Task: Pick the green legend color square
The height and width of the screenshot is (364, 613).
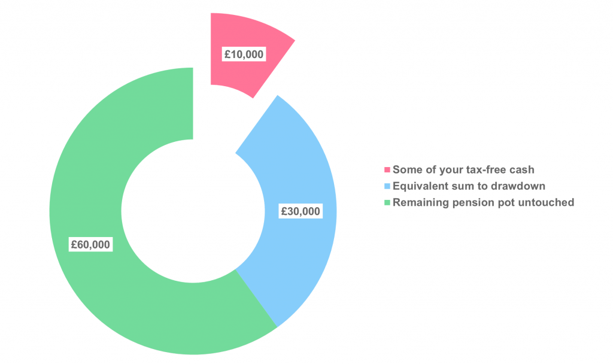Action: [387, 202]
